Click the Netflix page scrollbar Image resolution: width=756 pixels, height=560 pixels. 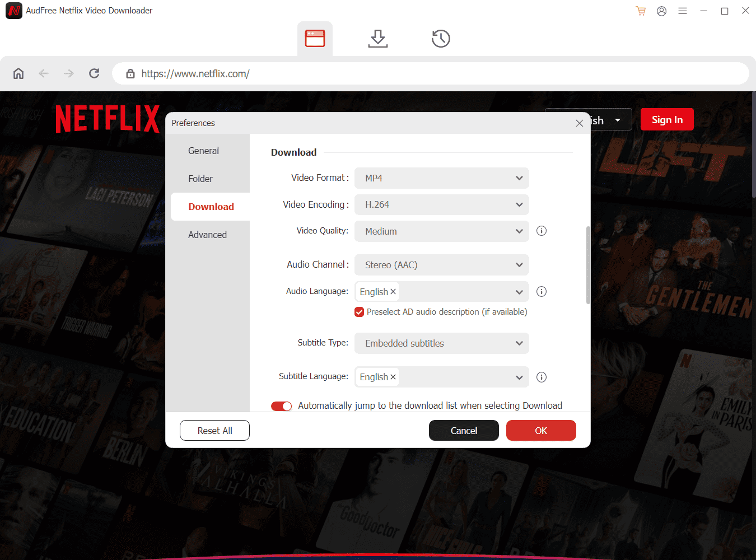coord(754,144)
